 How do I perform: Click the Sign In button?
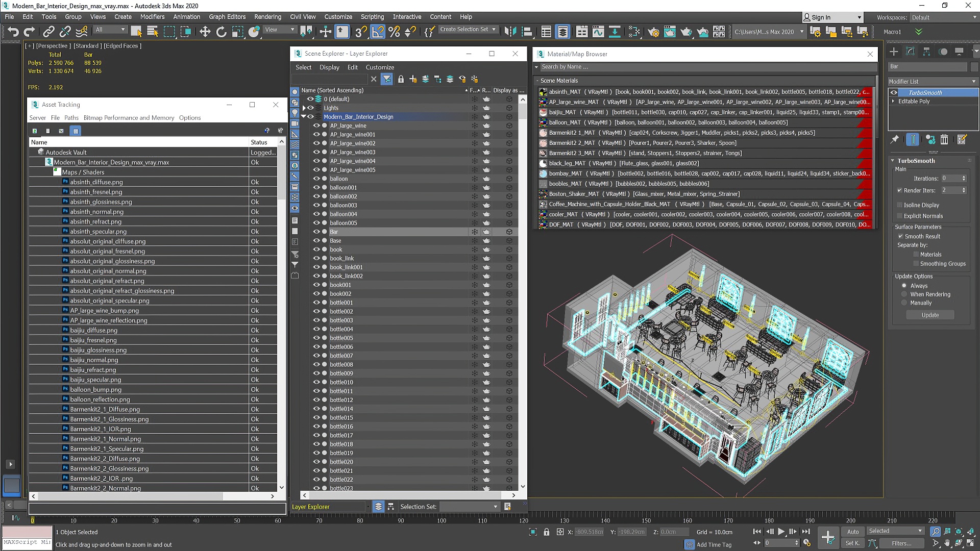(832, 17)
